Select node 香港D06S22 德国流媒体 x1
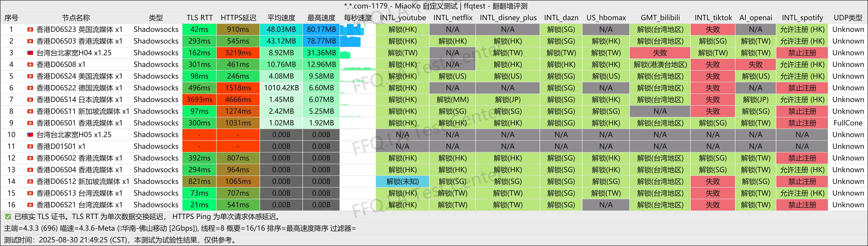Viewport: 868px width, 246px height. coord(79,88)
